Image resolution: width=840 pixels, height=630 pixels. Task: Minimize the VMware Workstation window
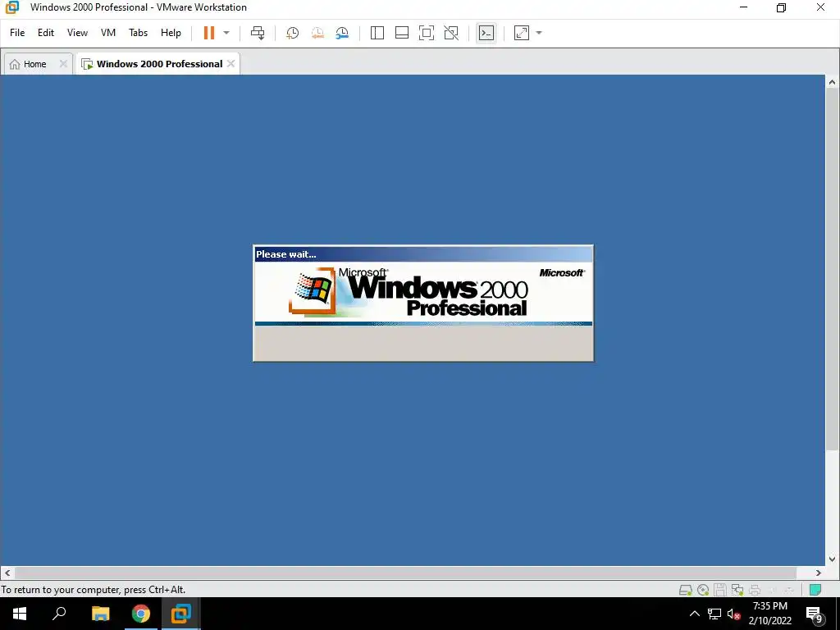pyautogui.click(x=743, y=7)
